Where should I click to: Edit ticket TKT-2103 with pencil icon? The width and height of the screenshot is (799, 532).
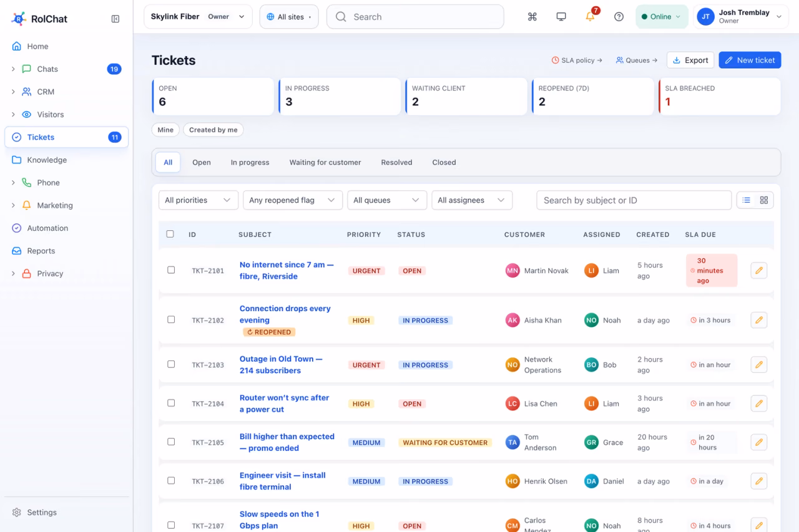pyautogui.click(x=759, y=365)
